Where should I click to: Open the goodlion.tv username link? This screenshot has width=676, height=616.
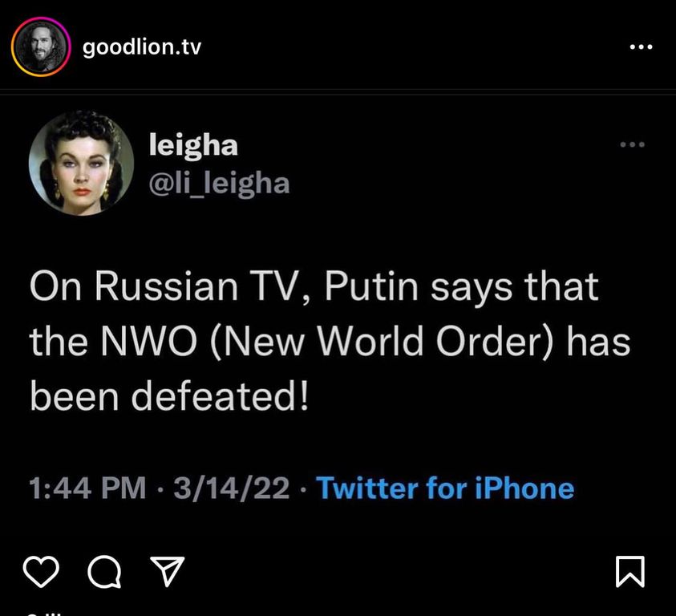[x=142, y=47]
